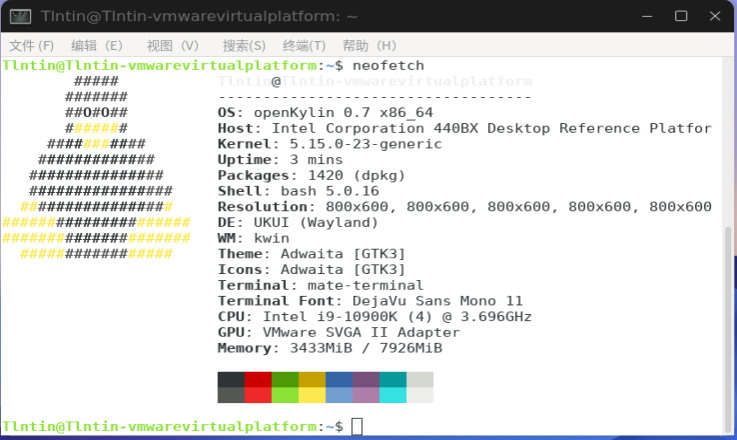
Task: Maximize the terminal window
Action: pos(681,16)
